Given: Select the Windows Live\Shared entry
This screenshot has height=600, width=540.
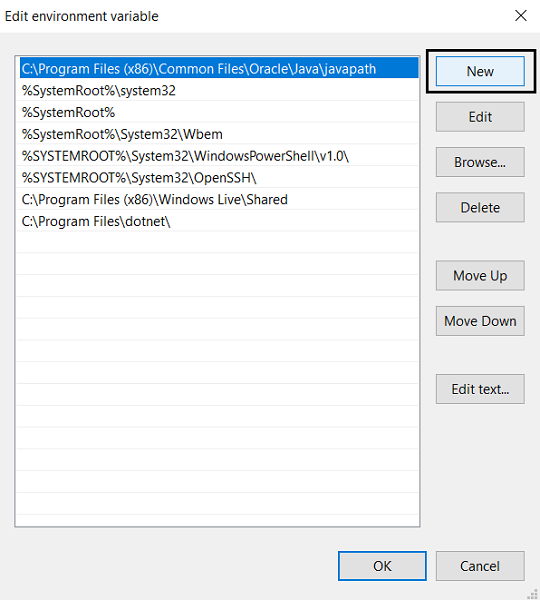Looking at the screenshot, I should click(219, 199).
